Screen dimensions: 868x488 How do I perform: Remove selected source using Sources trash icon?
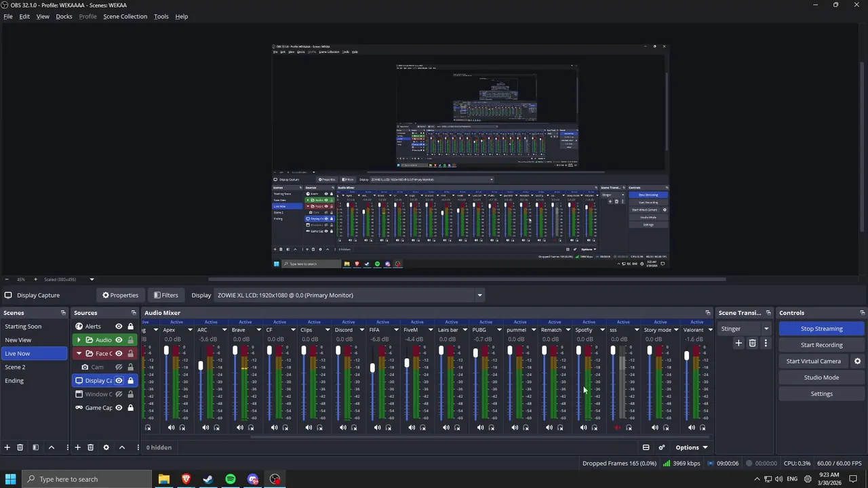90,447
